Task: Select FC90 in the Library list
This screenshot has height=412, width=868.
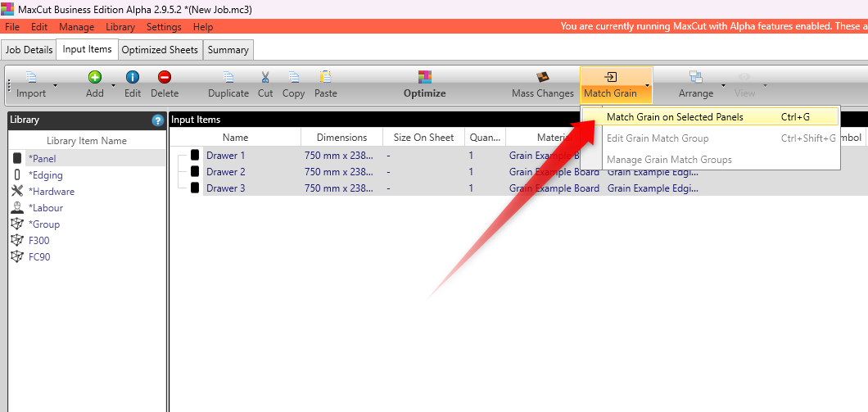Action: [x=39, y=257]
